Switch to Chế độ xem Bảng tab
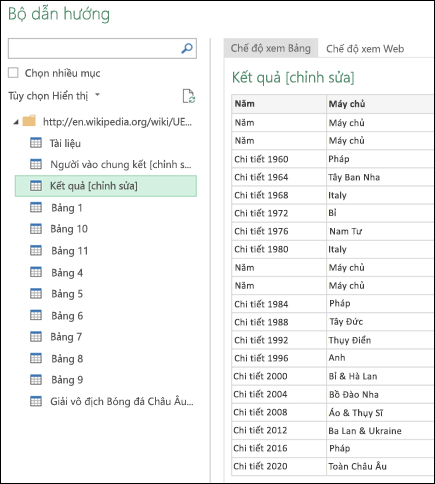 271,48
